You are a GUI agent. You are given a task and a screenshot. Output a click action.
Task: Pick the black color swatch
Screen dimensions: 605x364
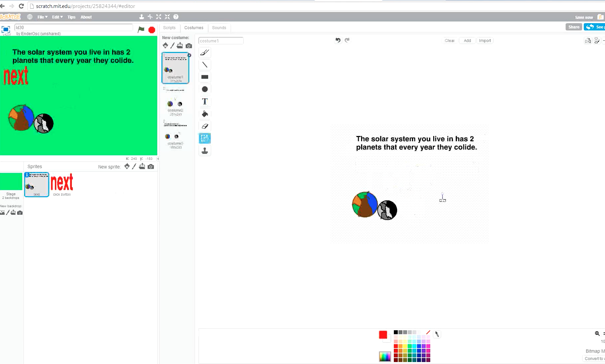click(396, 332)
